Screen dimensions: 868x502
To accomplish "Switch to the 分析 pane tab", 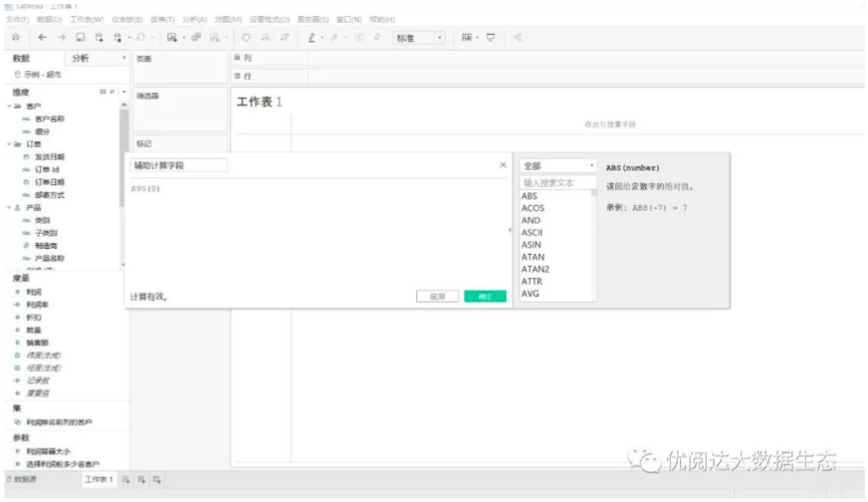I will [81, 59].
